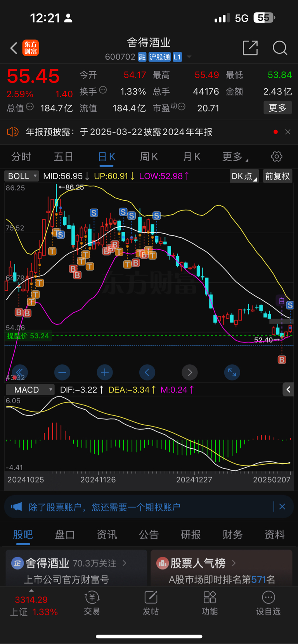The height and width of the screenshot is (644, 298).
Task: Close the 期权账户 promotion banner
Action: point(282,507)
